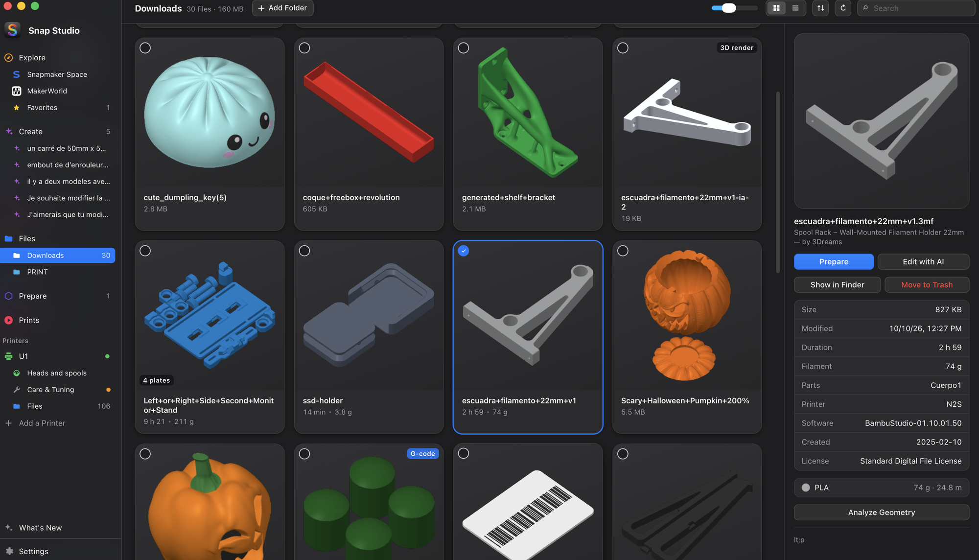The height and width of the screenshot is (560, 979).
Task: Refresh the Downloads folder contents
Action: click(843, 8)
